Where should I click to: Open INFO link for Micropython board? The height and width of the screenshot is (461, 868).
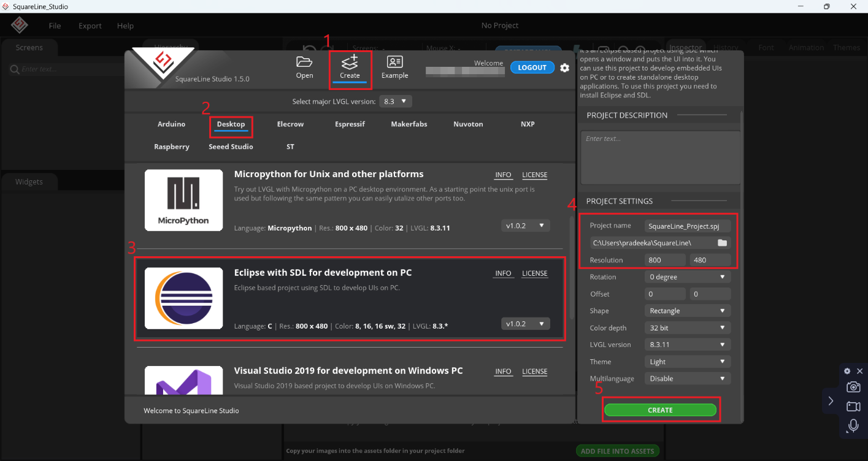[503, 175]
